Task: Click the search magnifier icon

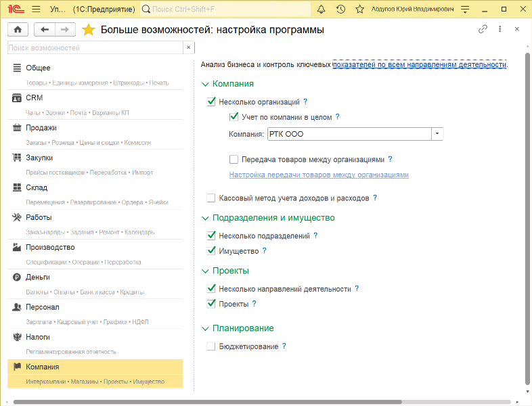Action: pyautogui.click(x=146, y=9)
